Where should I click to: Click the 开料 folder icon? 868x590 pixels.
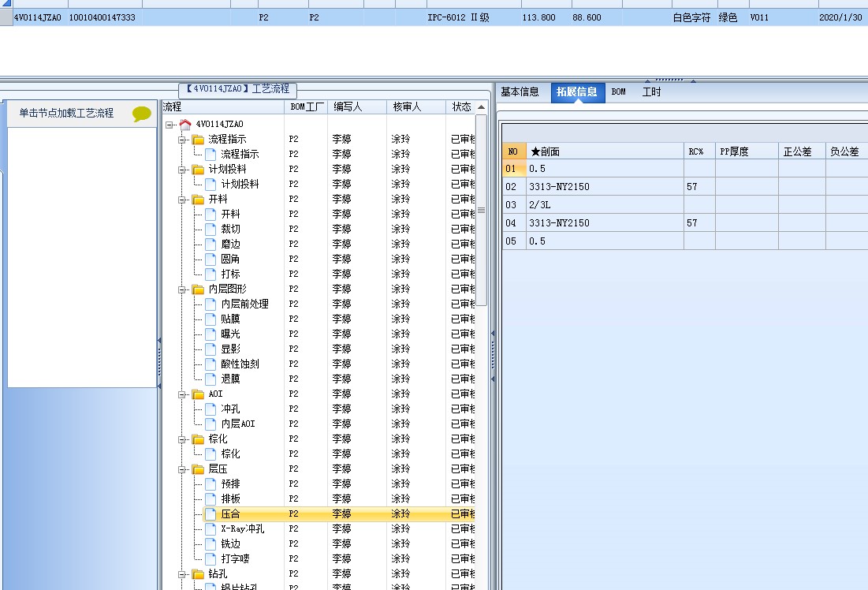pyautogui.click(x=198, y=200)
